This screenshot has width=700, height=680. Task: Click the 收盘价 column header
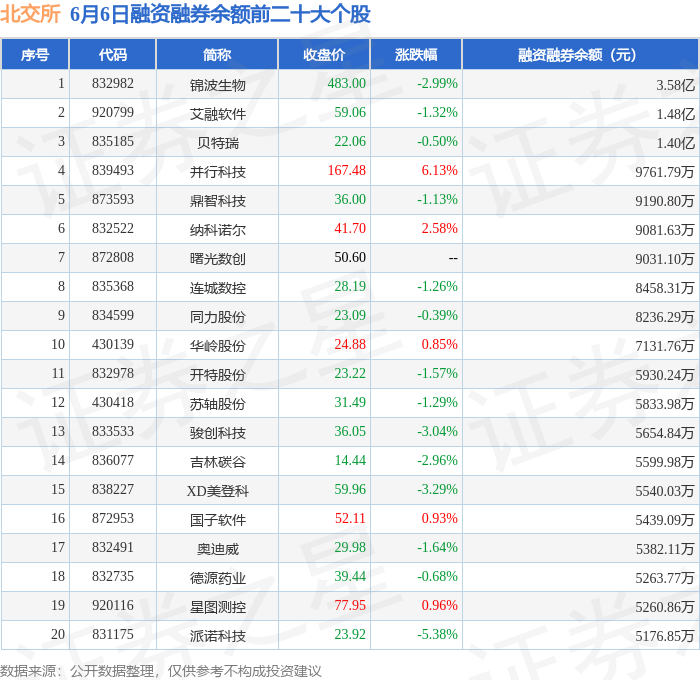324,54
